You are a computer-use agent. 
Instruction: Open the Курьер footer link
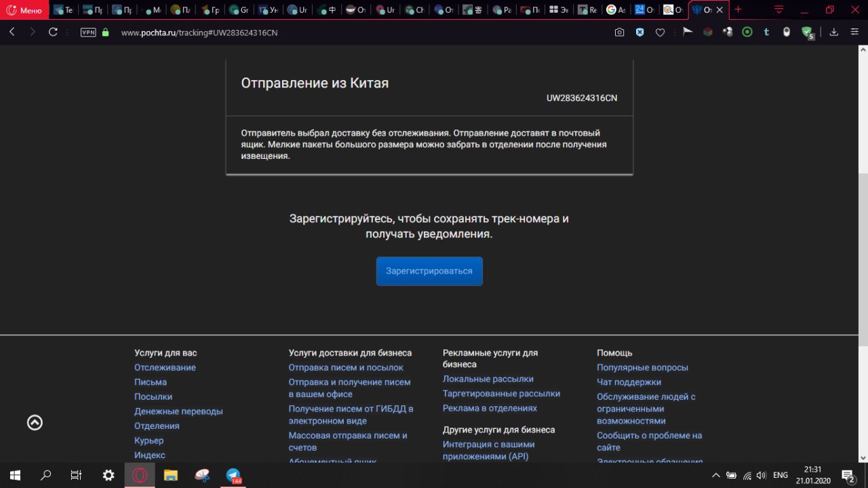[149, 440]
